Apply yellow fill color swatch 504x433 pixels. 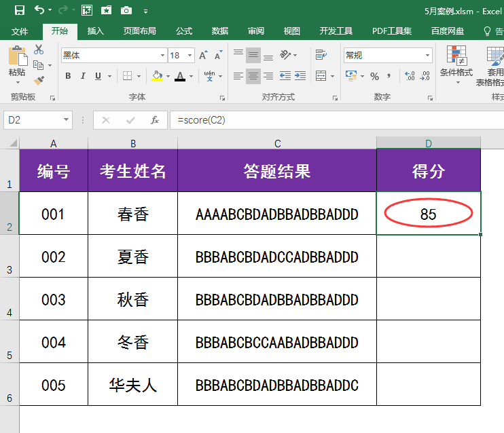pos(157,76)
